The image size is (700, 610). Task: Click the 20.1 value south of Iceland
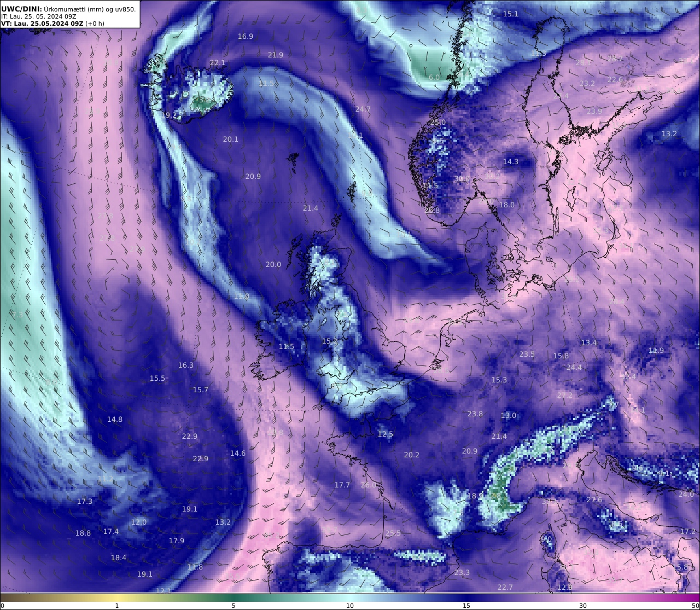(x=231, y=139)
